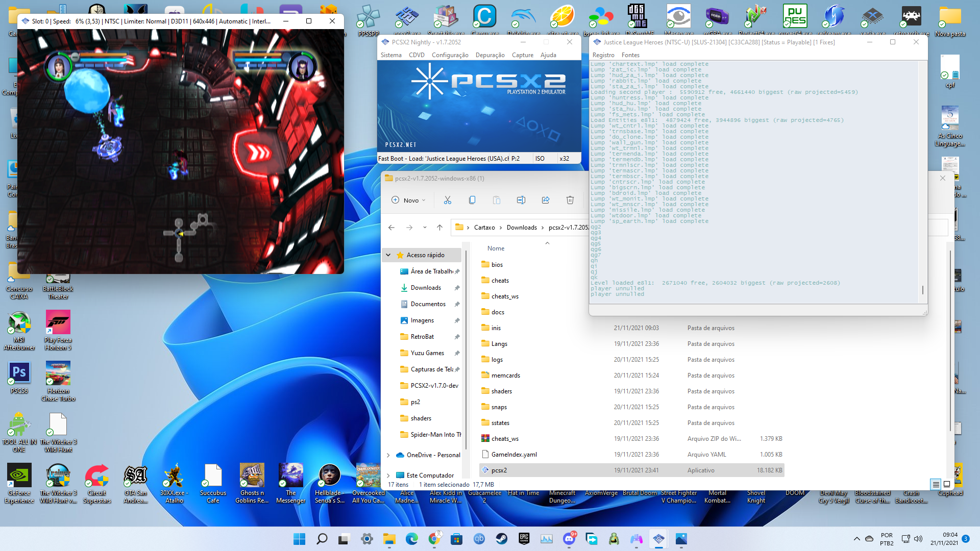980x551 pixels.
Task: Collapse the Acesso rápido section
Action: pyautogui.click(x=389, y=255)
